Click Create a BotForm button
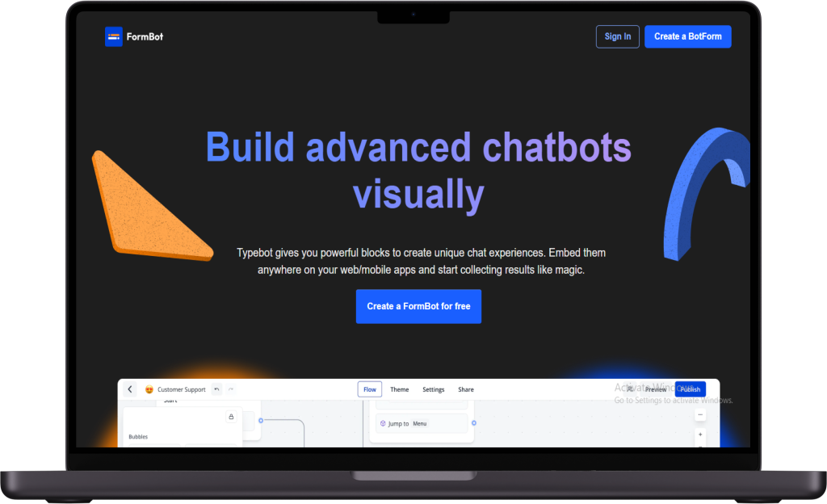This screenshot has height=504, width=827. point(688,36)
